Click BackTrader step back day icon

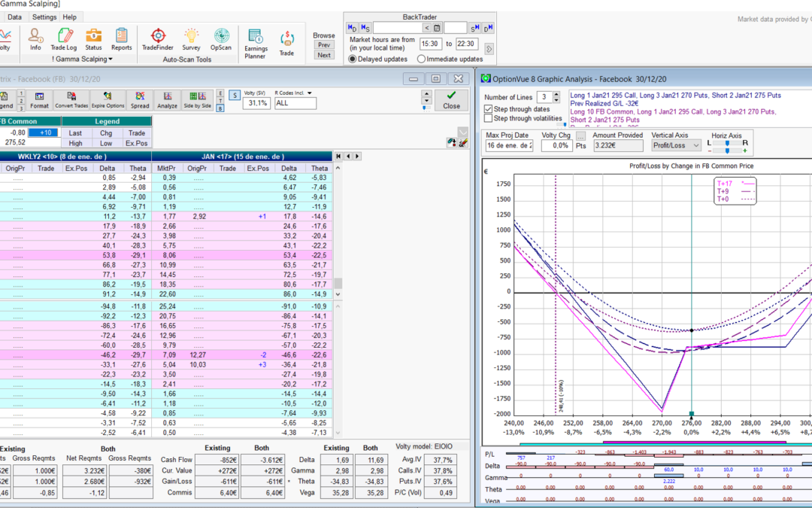point(352,28)
